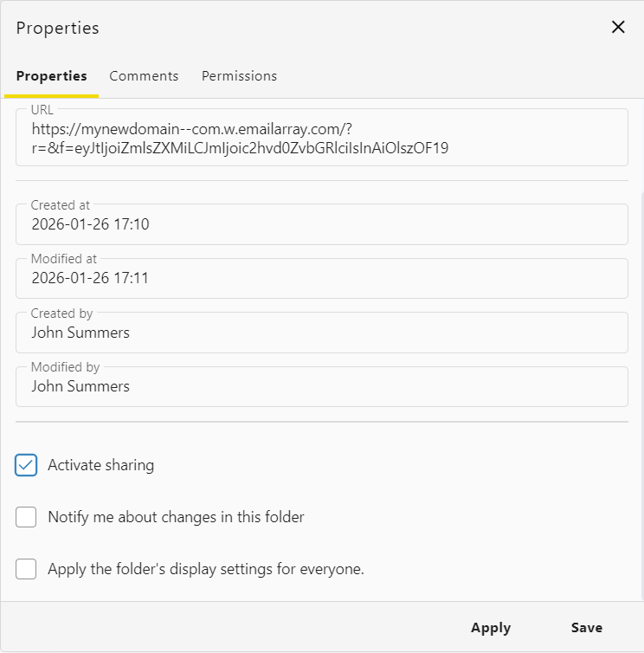
Task: Click the Modified at date field
Action: tap(321, 279)
